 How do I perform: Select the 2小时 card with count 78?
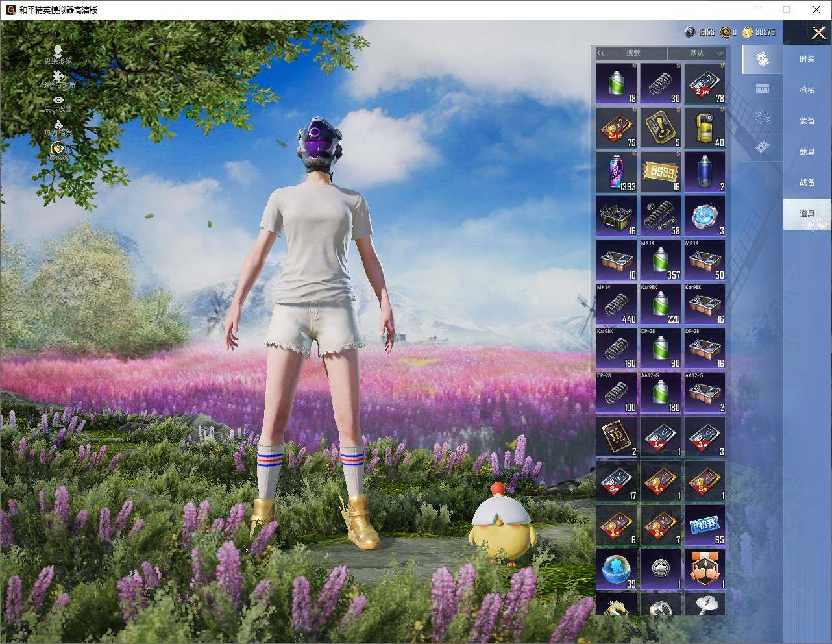705,84
